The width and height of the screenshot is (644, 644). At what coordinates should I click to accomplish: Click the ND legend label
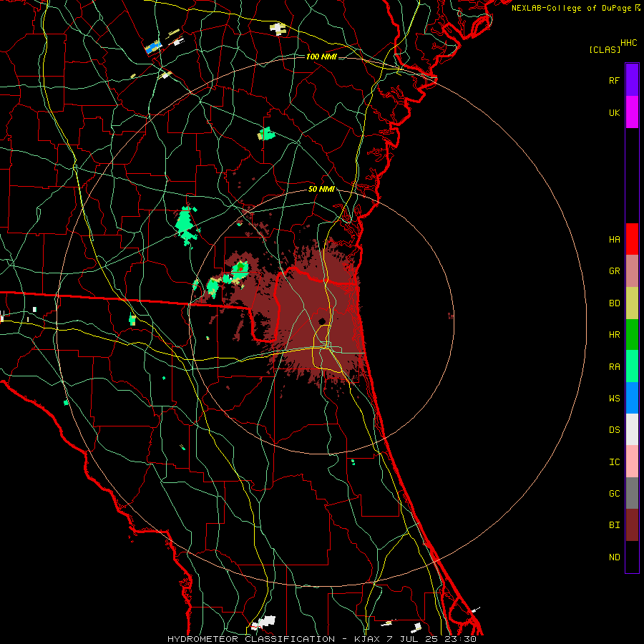614,557
